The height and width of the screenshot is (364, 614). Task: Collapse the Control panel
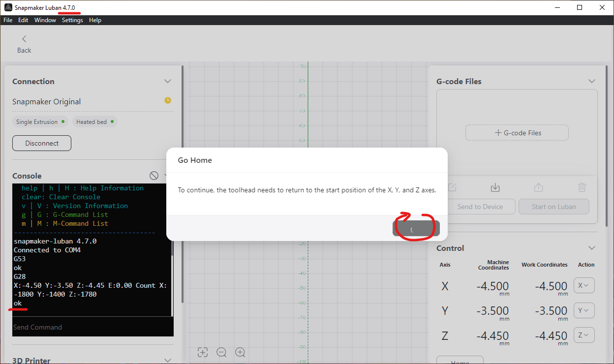[x=592, y=248]
